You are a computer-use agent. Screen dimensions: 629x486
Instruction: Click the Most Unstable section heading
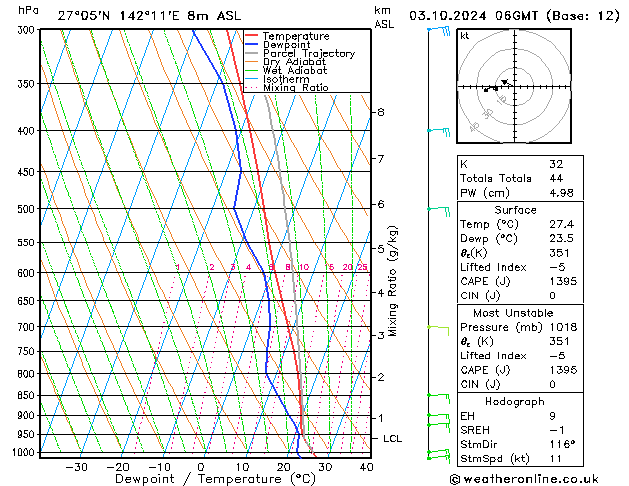coord(513,313)
